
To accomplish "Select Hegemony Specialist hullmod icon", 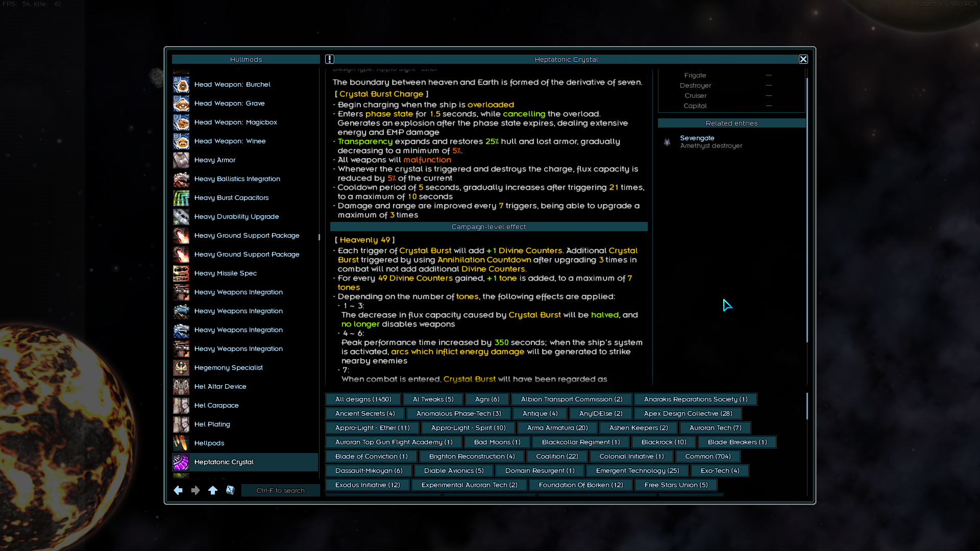I will (181, 368).
